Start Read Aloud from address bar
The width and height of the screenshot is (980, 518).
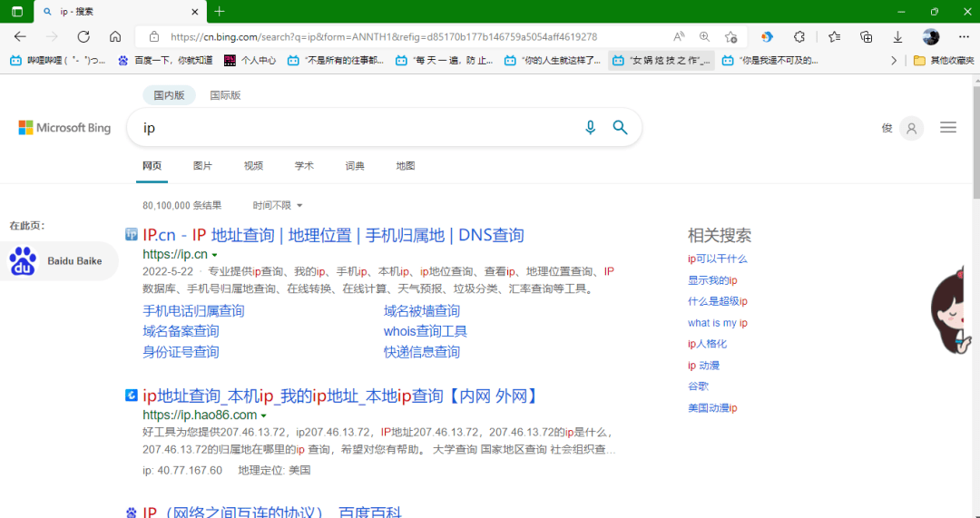pos(679,37)
